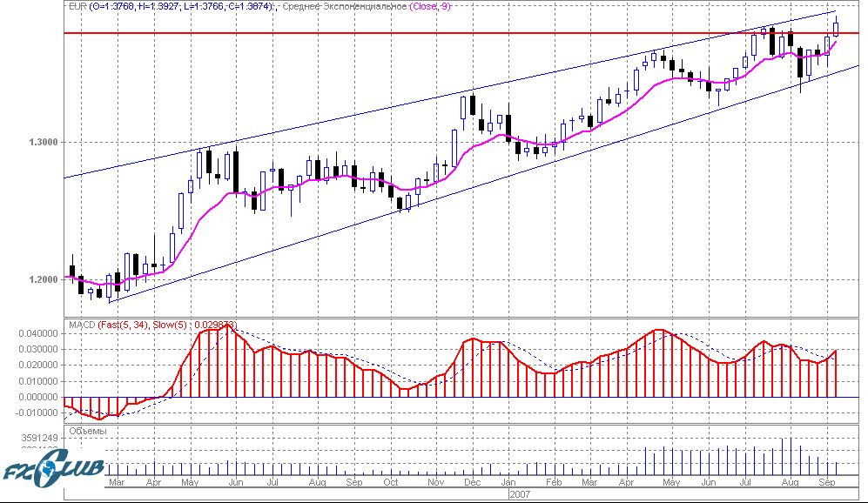Click the magenta '(Close, 9)' parameter text

430,7
